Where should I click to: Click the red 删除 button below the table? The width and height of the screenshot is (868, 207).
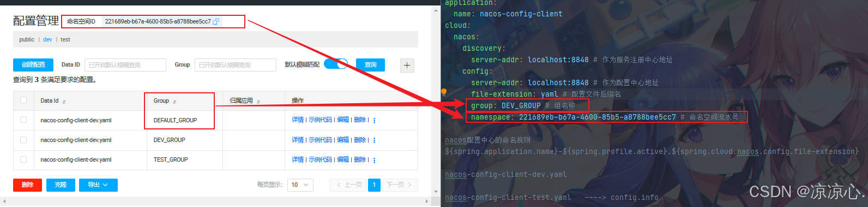27,185
